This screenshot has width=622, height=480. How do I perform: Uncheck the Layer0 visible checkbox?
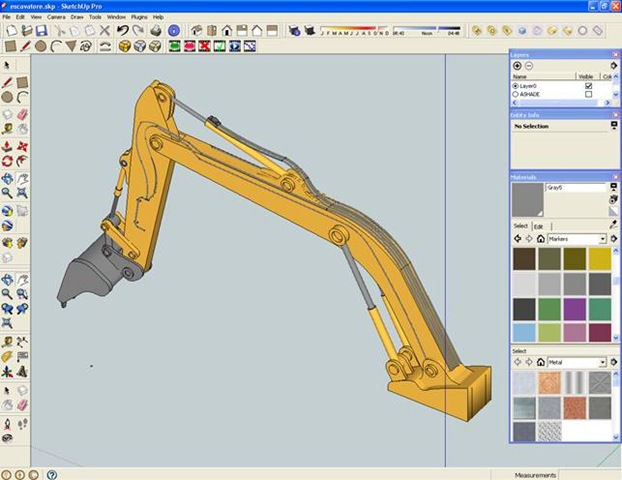click(588, 86)
